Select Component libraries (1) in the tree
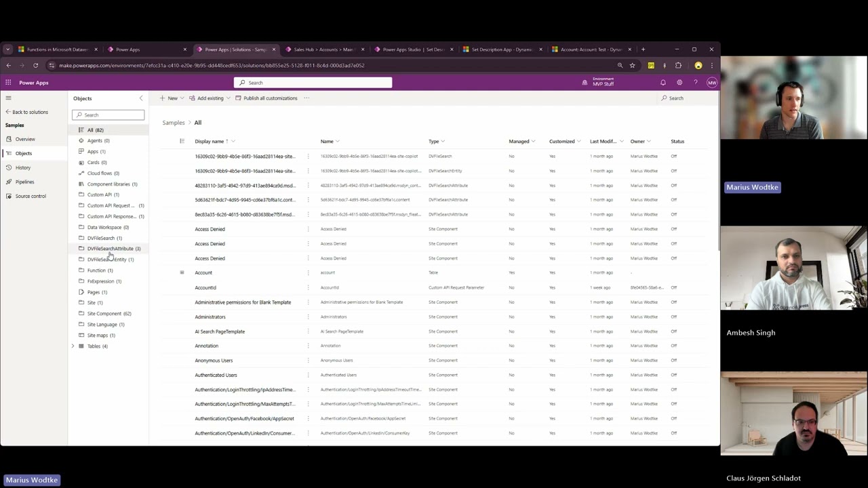Viewport: 868px width, 488px height. coord(112,184)
